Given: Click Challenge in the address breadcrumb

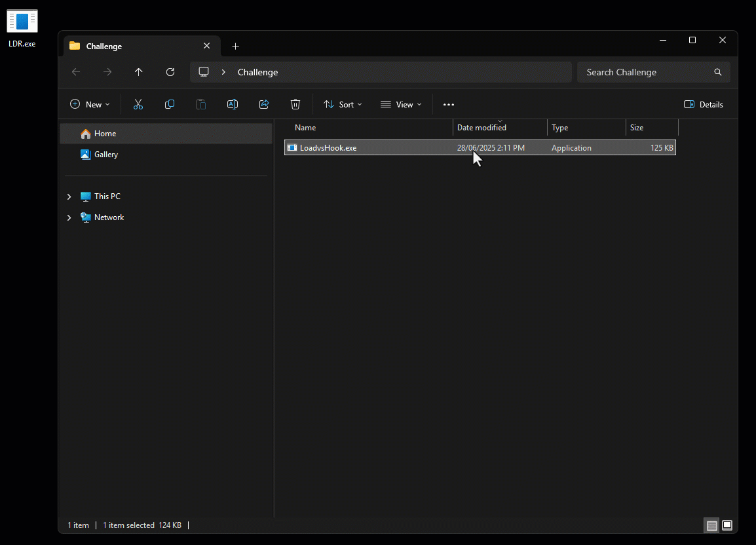Looking at the screenshot, I should click(257, 72).
